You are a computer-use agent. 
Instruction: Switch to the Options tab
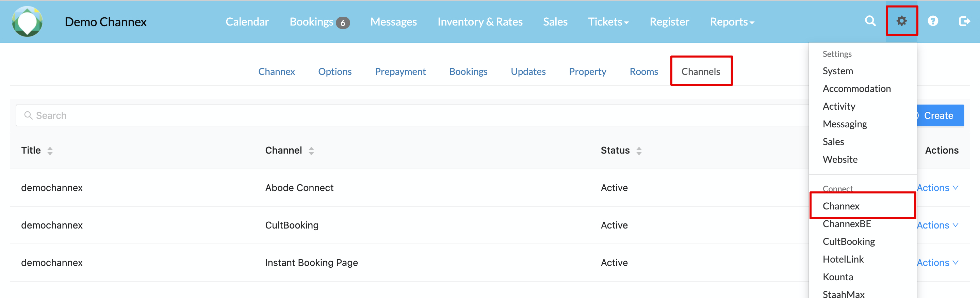point(335,72)
